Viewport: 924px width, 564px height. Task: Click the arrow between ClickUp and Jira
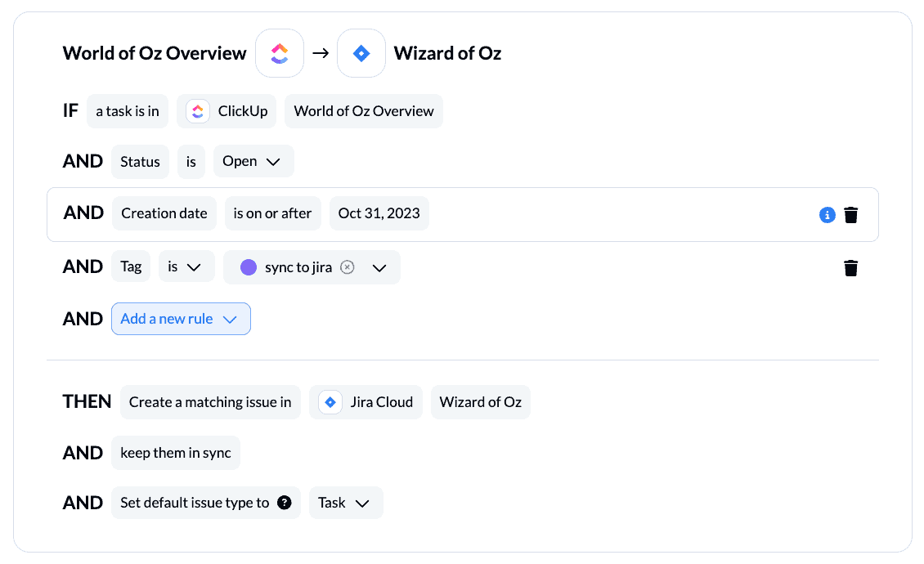click(x=321, y=53)
